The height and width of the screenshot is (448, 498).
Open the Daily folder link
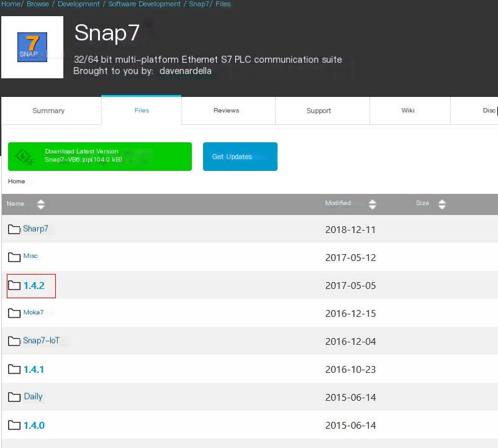[x=34, y=396]
